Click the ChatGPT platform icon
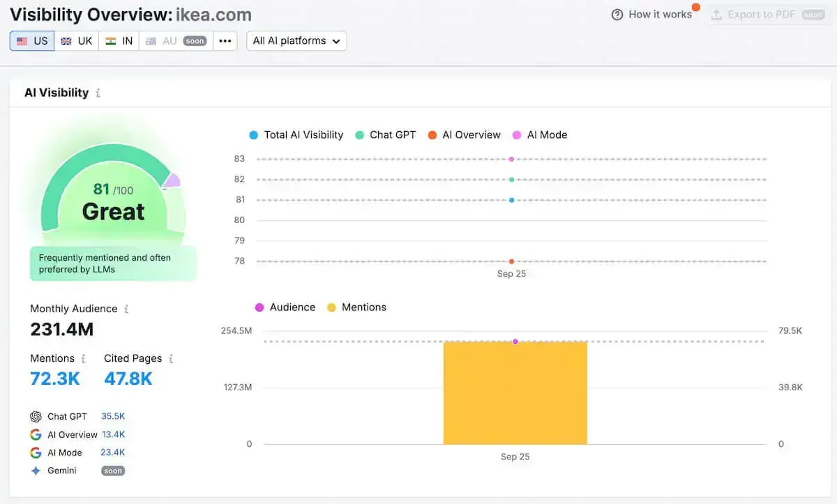 (x=37, y=416)
